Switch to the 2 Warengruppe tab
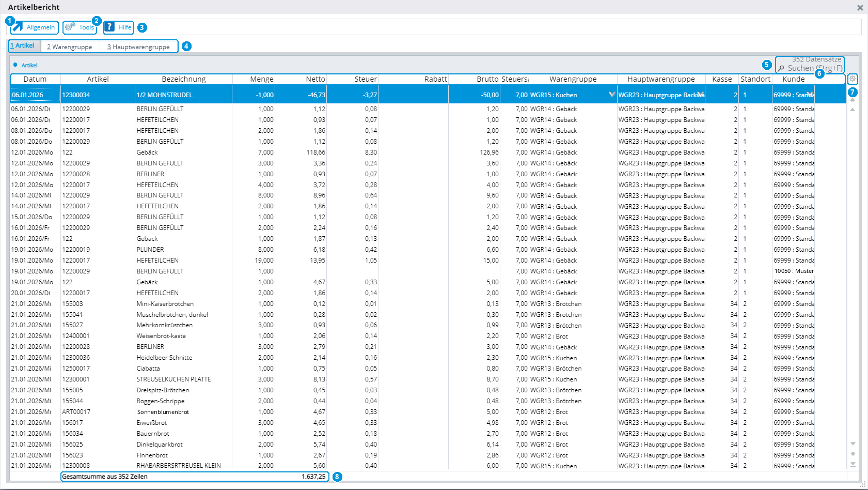The width and height of the screenshot is (868, 490). (70, 47)
